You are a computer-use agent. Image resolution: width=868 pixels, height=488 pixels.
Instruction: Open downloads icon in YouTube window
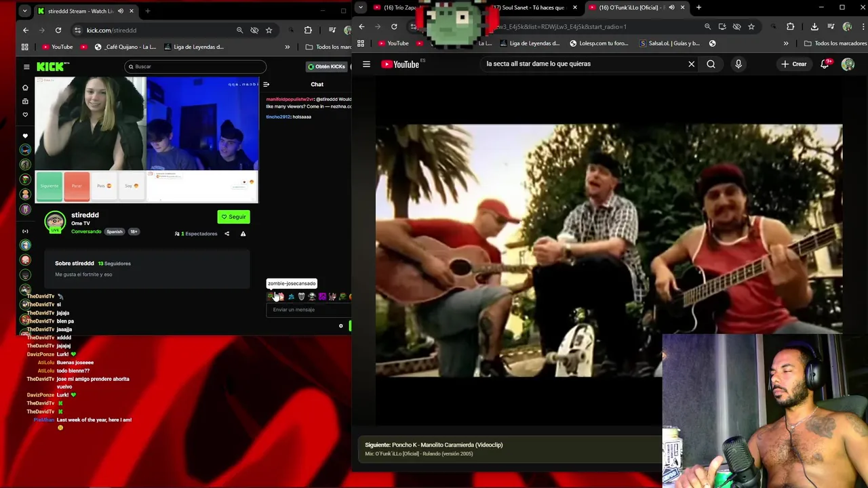coord(814,26)
